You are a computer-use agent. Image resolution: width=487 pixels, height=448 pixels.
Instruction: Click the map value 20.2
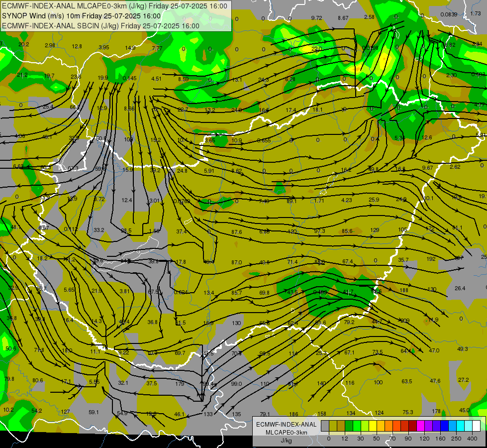point(23,44)
